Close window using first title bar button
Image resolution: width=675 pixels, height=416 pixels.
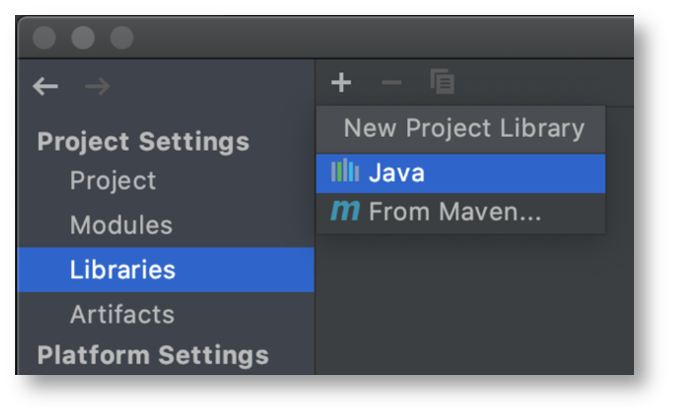(x=44, y=37)
